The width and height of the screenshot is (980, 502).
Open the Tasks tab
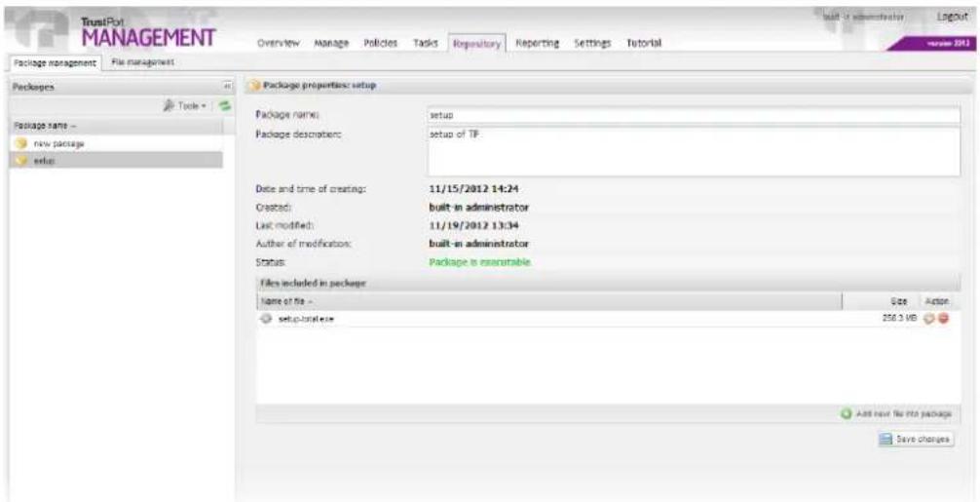click(x=426, y=43)
